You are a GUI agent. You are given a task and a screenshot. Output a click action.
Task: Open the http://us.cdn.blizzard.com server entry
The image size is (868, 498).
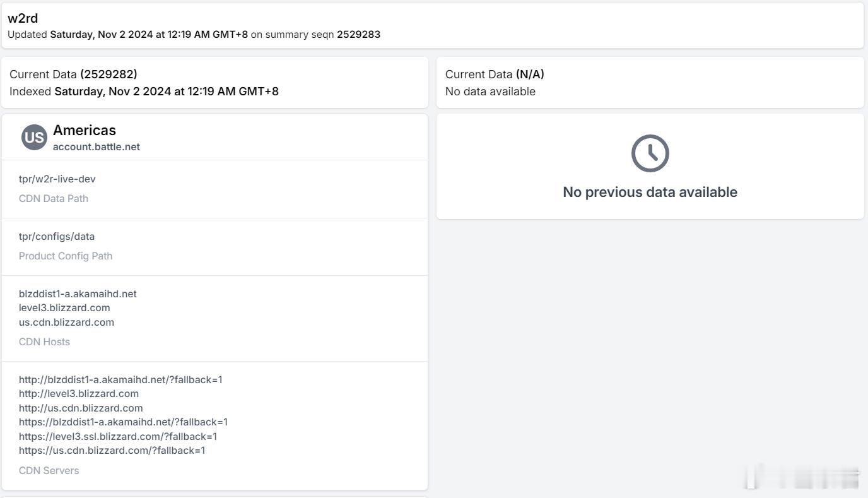click(81, 408)
